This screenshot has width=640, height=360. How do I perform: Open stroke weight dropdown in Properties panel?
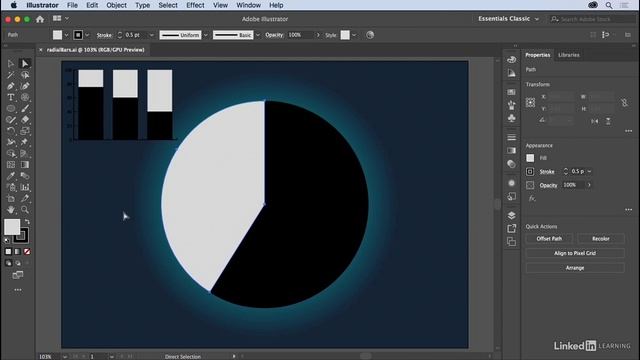589,171
